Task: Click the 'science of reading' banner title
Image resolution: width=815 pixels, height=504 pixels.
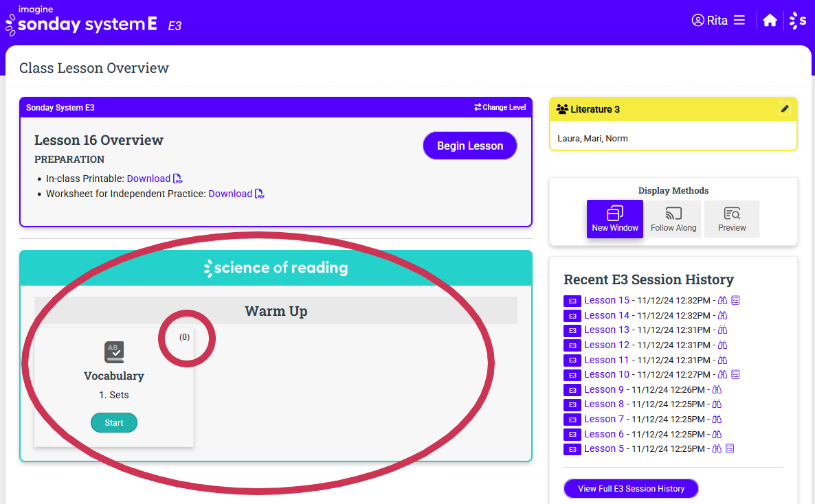Action: pyautogui.click(x=276, y=268)
